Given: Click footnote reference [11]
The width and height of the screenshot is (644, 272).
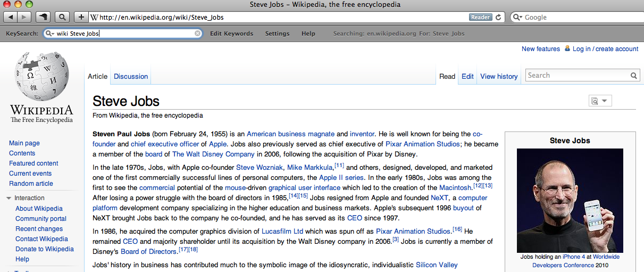Looking at the screenshot, I should click(339, 166).
